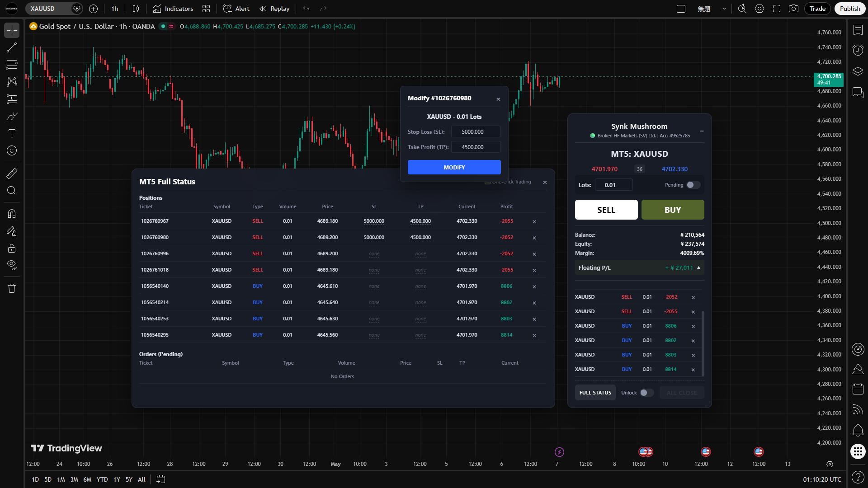Close the Modify order dialog
868x488 pixels.
pos(498,99)
